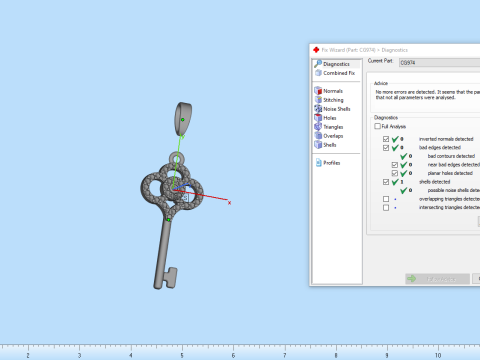The image size is (480, 360).
Task: Click the red X axis label
Action: pyautogui.click(x=229, y=203)
